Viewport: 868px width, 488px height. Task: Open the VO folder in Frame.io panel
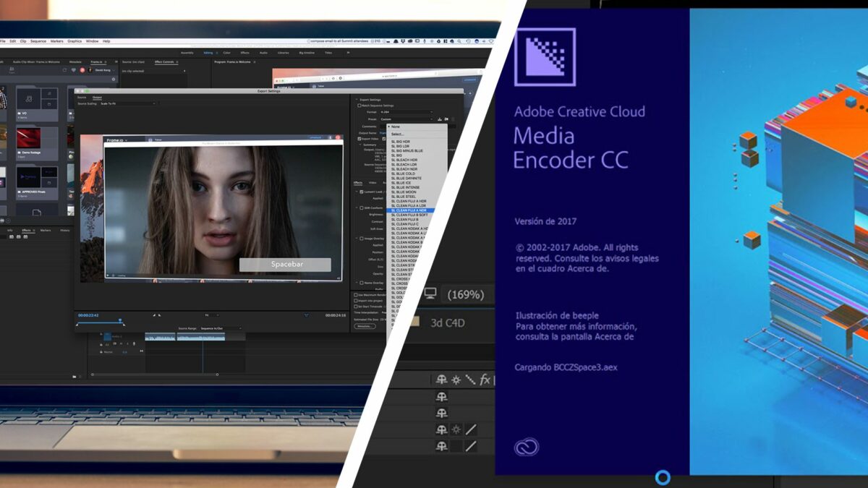click(x=38, y=103)
